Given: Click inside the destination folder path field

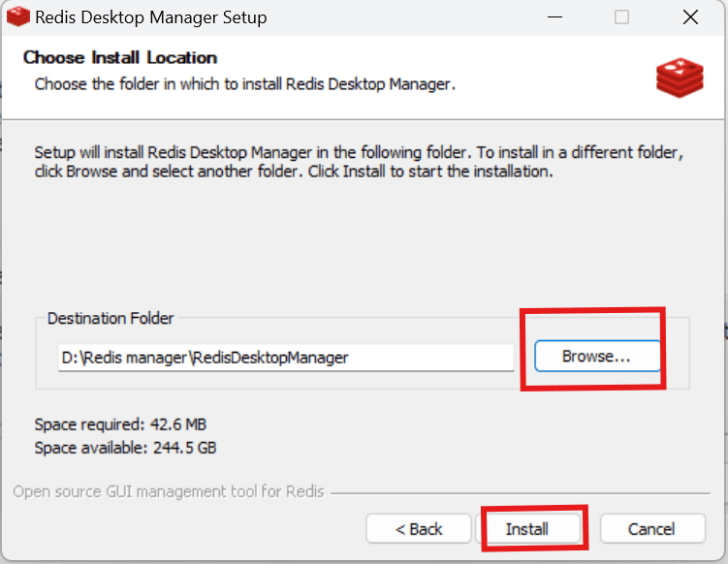Looking at the screenshot, I should coord(286,358).
